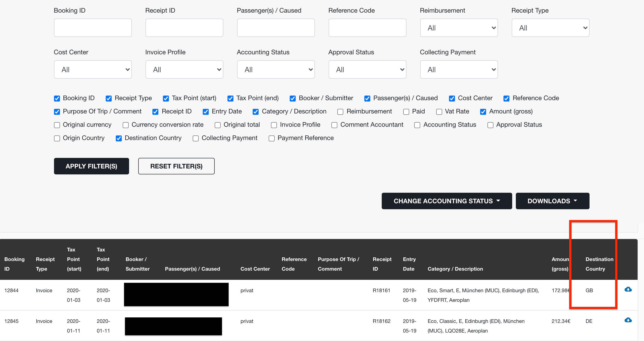The image size is (644, 341).
Task: Click receipt ID R18161
Action: [x=381, y=290]
